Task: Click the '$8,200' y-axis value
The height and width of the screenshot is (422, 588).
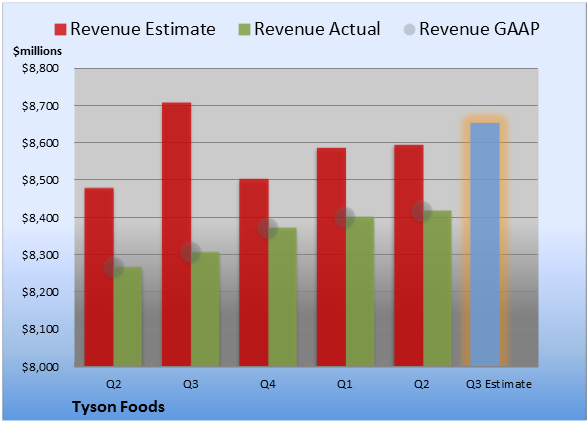Action: click(x=40, y=292)
